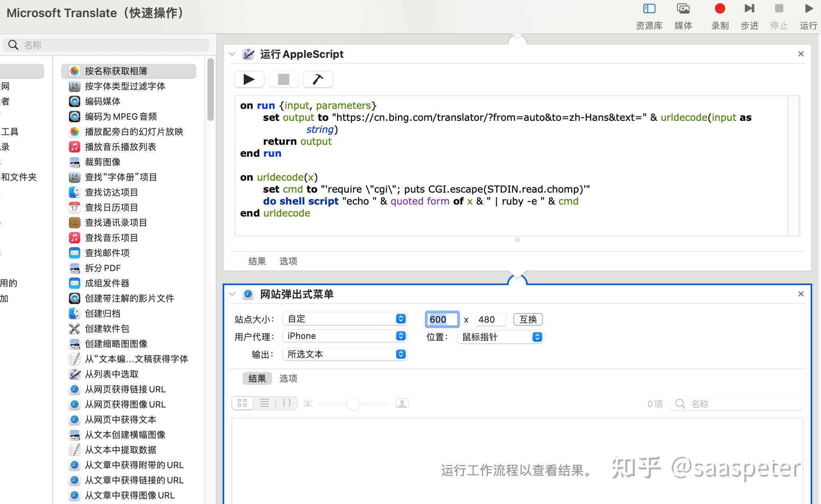
Task: Select 查找访达项目 action
Action: coord(128,192)
